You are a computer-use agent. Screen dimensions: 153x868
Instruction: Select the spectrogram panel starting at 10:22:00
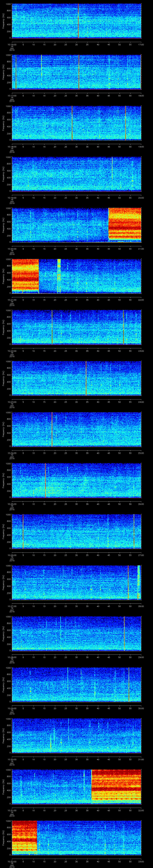click(77, 327)
